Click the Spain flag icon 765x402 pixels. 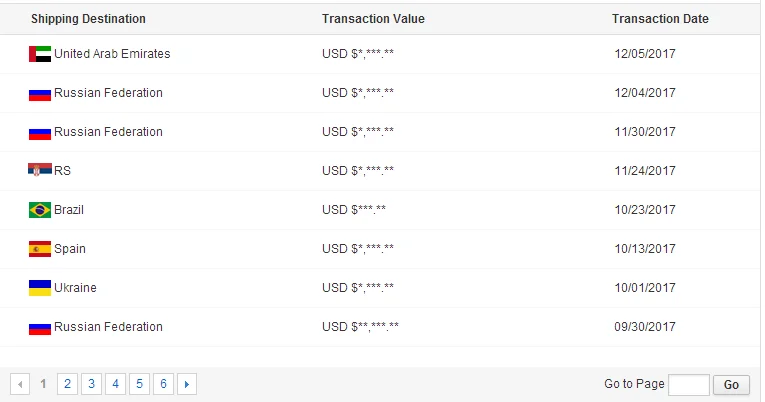click(40, 249)
